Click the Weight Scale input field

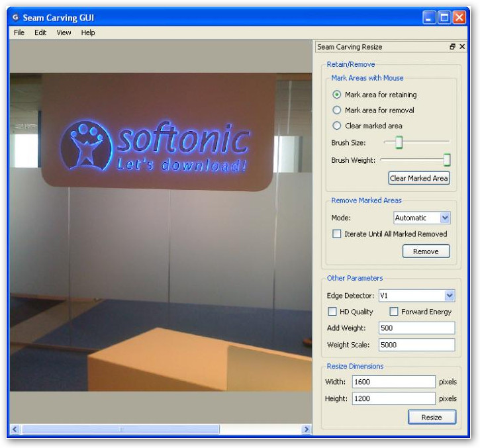[x=416, y=345]
